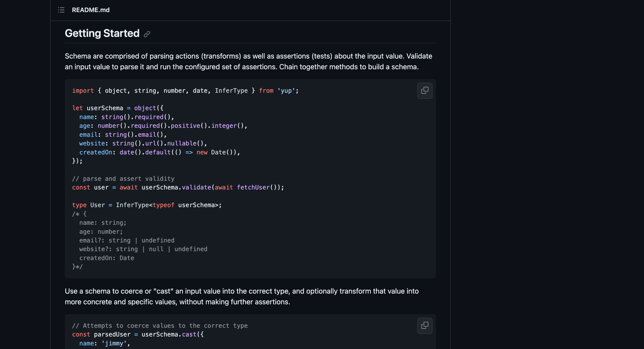Click paragraph beginning Use a schema
644x349 pixels.
click(x=241, y=296)
